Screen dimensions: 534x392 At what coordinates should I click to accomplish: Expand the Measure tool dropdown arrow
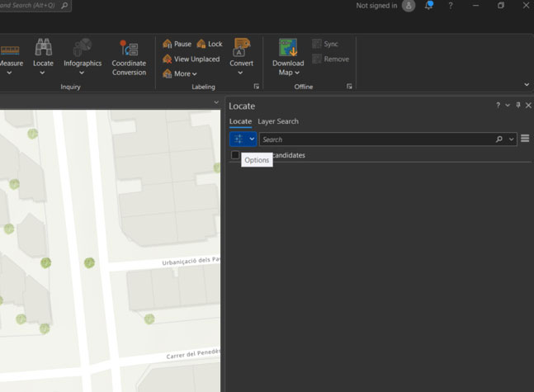tap(9, 73)
